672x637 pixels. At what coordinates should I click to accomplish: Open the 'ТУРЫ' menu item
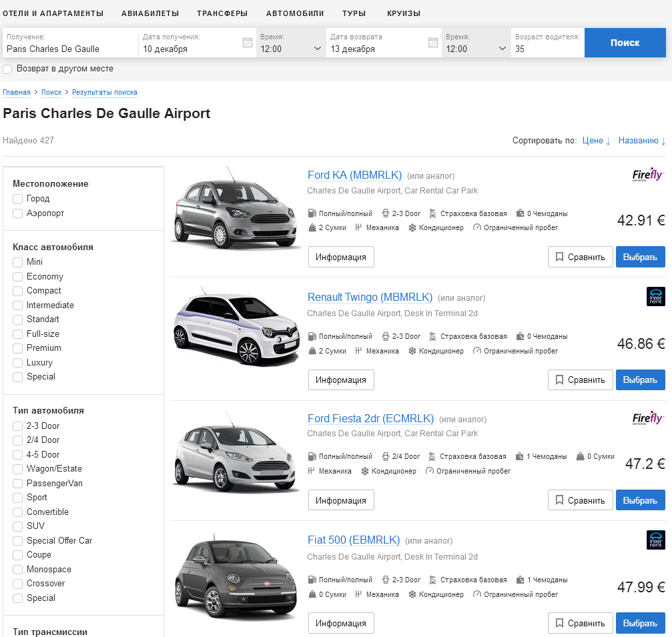pos(354,13)
